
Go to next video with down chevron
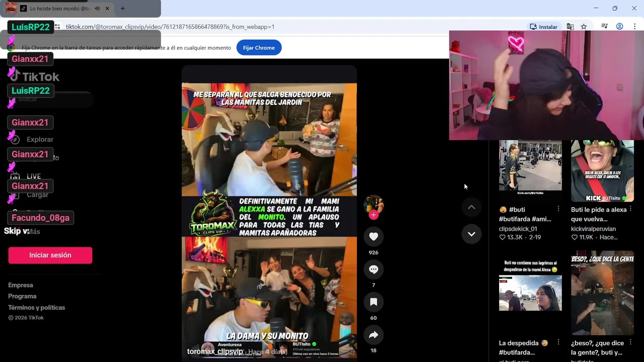(x=471, y=234)
